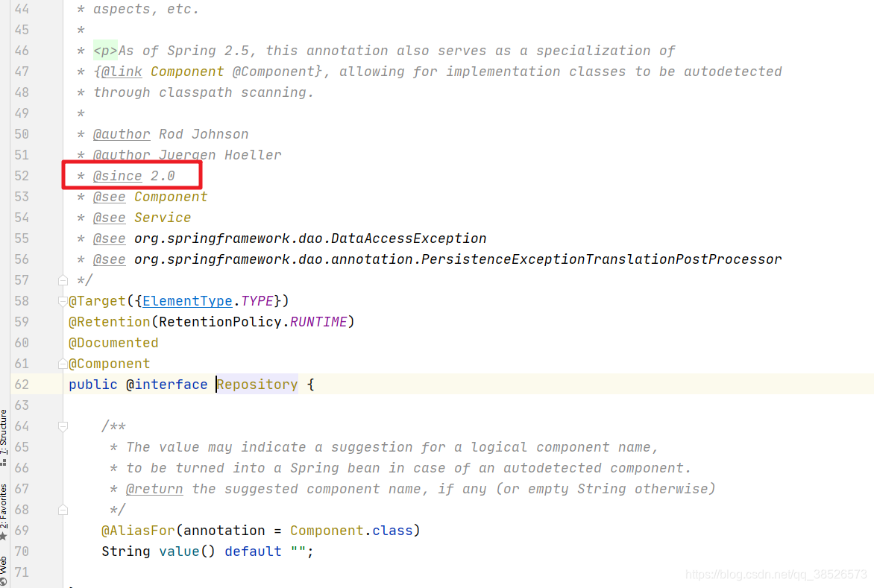Click TYPE constant in @Target
This screenshot has height=588, width=874.
pyautogui.click(x=257, y=301)
